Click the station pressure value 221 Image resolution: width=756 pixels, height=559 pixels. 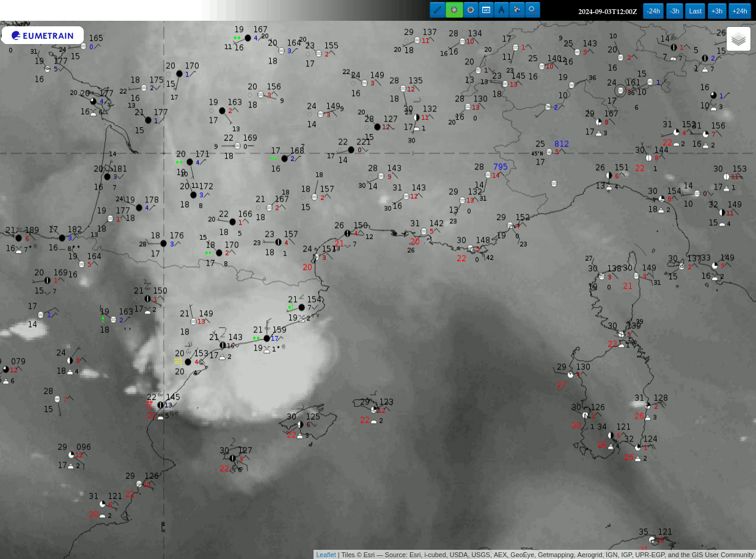(x=363, y=142)
